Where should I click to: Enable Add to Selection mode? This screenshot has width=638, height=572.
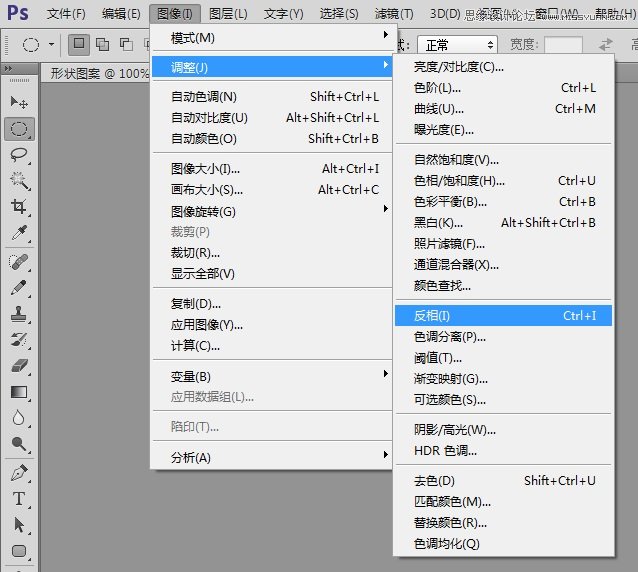(x=102, y=44)
